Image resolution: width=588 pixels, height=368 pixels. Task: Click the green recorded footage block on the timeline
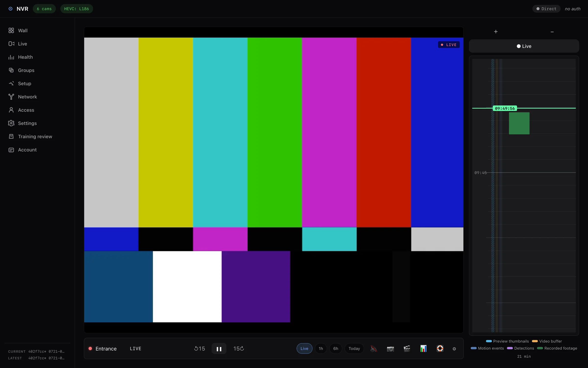tap(519, 123)
